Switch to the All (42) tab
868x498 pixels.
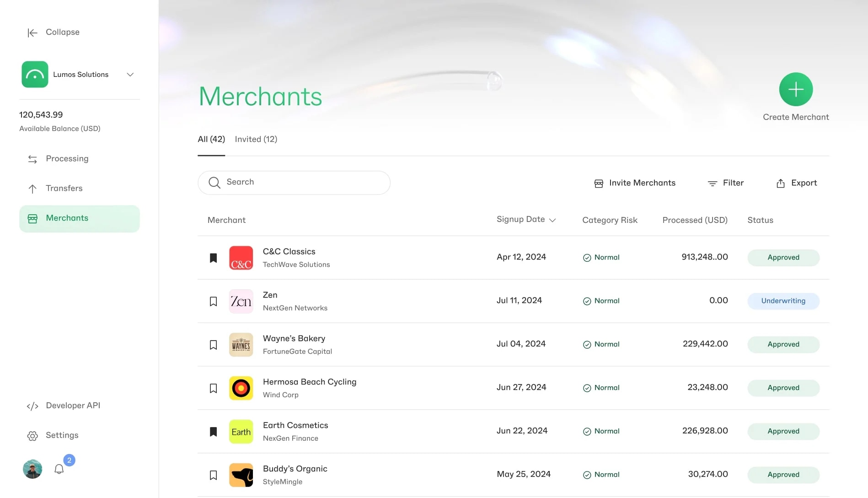(211, 139)
